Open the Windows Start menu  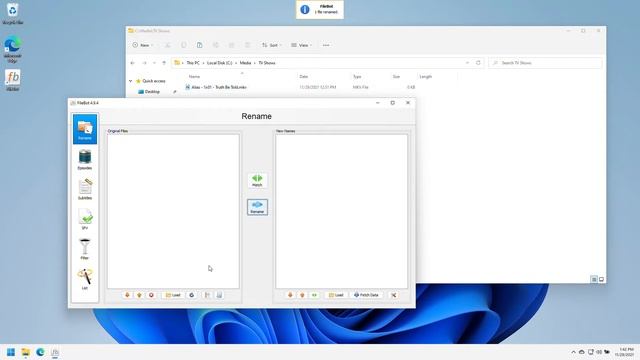tap(11, 352)
